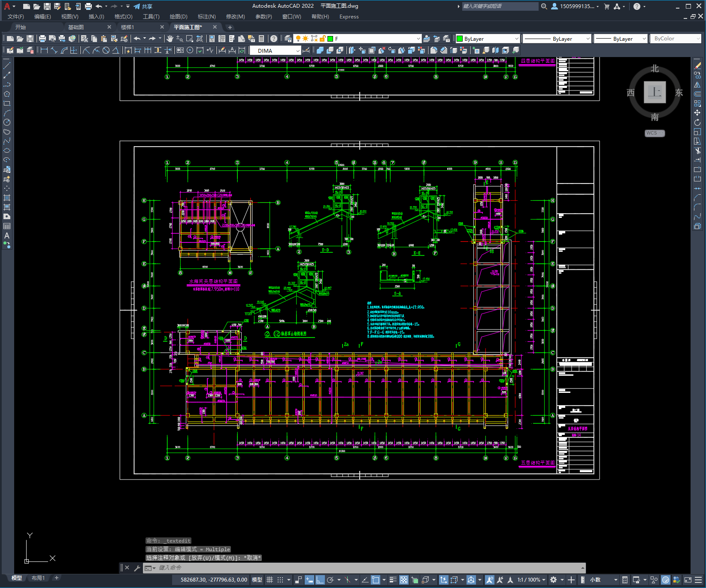Click the 共享 share button
The width and height of the screenshot is (706, 588).
[143, 6]
